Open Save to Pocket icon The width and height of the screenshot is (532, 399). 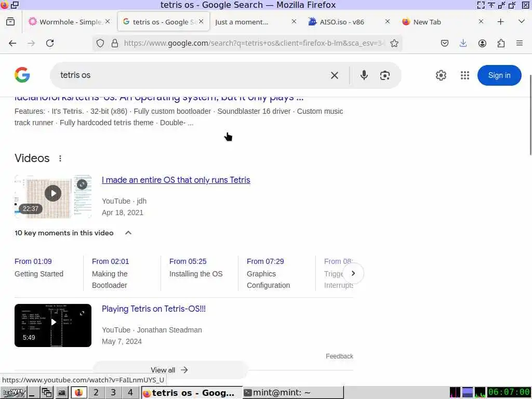coord(445,43)
